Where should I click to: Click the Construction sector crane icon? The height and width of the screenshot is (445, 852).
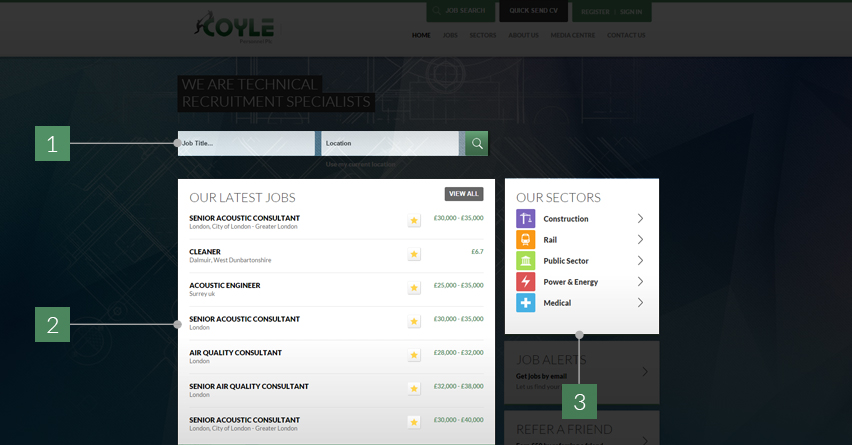(526, 218)
